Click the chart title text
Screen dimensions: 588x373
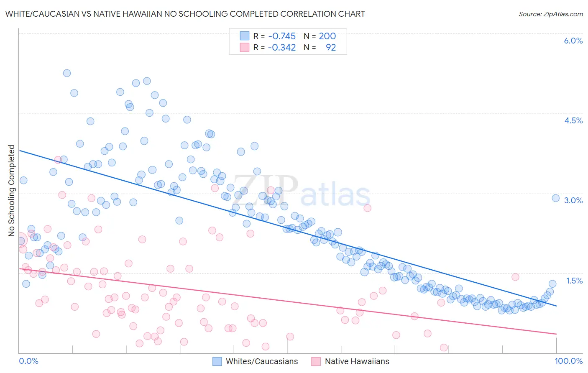point(185,14)
